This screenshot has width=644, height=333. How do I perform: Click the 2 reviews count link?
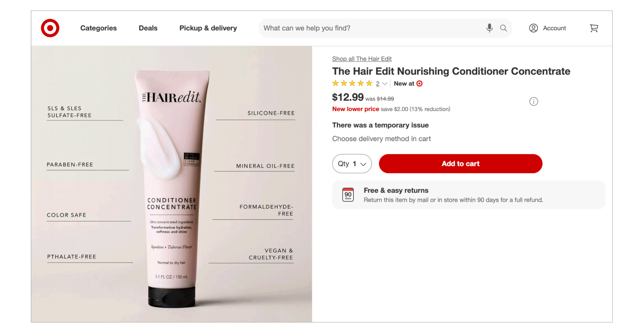click(x=378, y=84)
